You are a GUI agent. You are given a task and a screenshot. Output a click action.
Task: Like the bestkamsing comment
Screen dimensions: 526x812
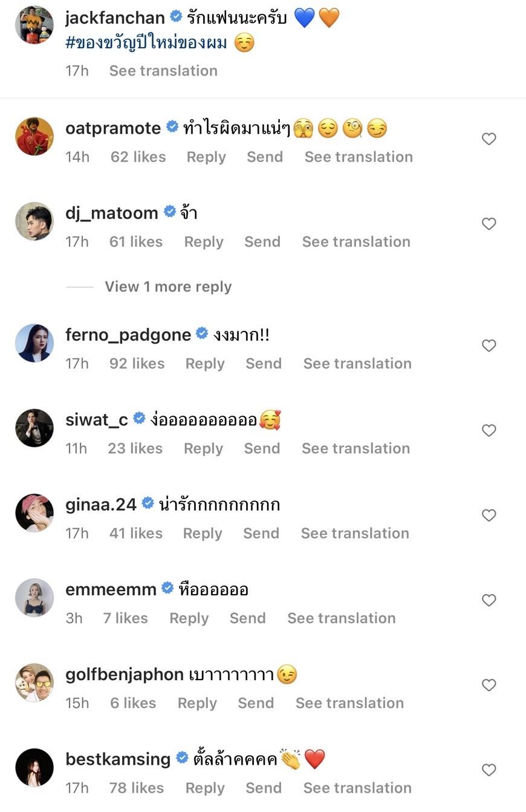click(x=489, y=770)
